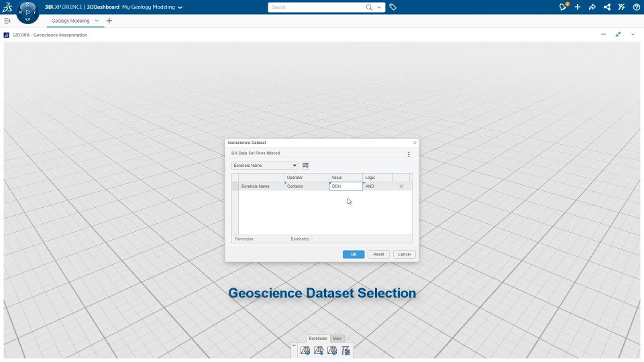
Task: Open notifications bell icon
Action: [563, 7]
